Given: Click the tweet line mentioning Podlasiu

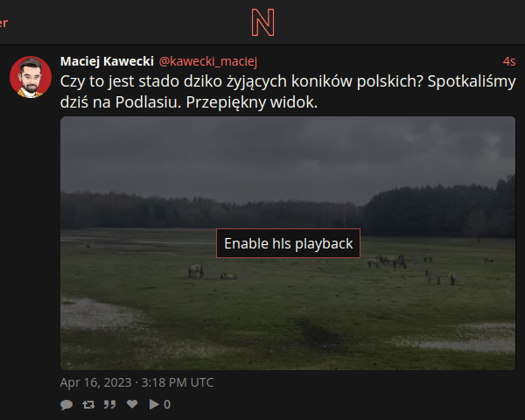Looking at the screenshot, I should (x=188, y=102).
